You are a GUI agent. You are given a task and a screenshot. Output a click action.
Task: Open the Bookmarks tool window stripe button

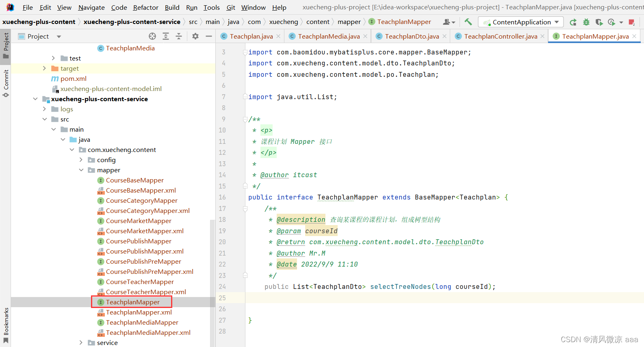click(x=6, y=325)
